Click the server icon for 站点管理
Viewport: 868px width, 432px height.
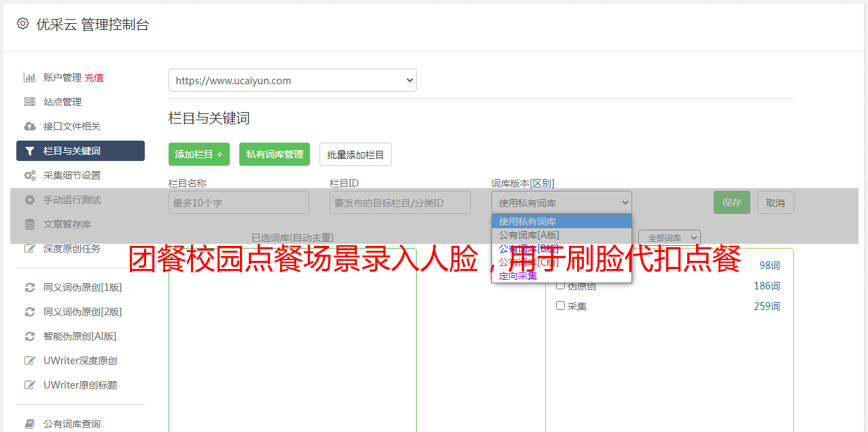(x=29, y=102)
